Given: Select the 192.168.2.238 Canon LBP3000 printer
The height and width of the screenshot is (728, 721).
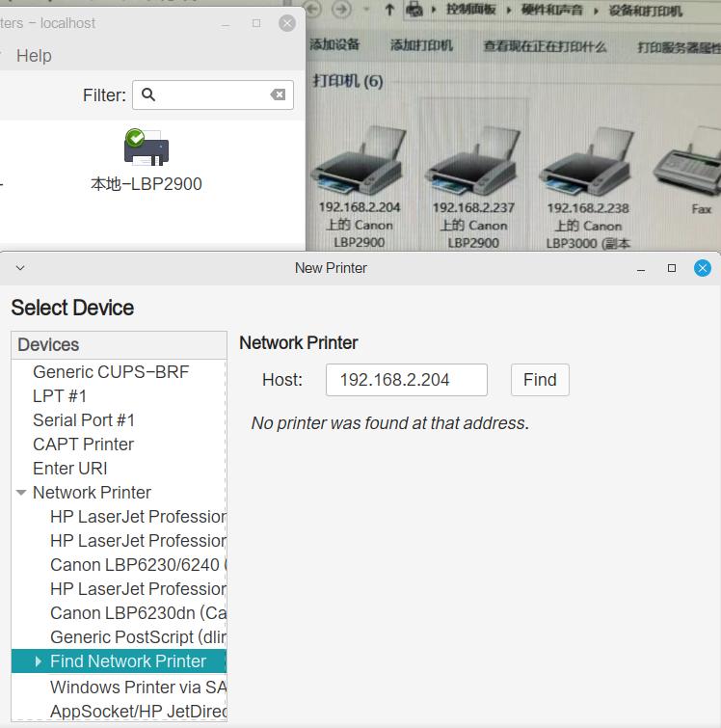Looking at the screenshot, I should point(587,188).
